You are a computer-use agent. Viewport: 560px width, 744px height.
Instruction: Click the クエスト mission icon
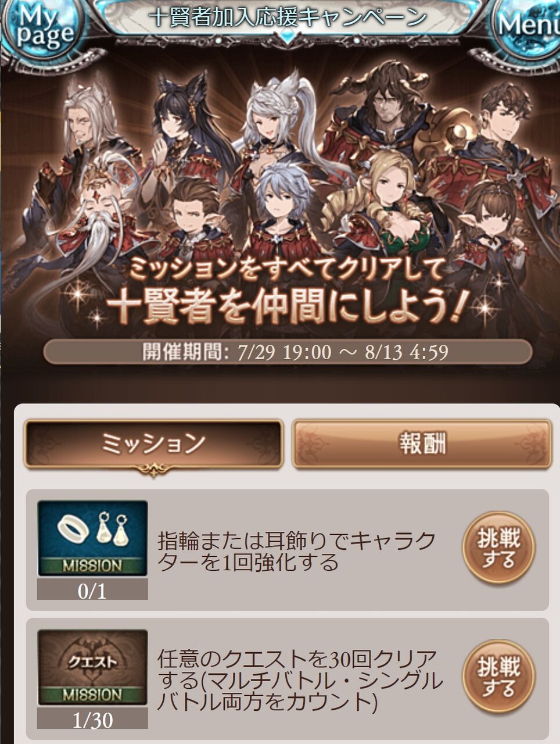[92, 667]
